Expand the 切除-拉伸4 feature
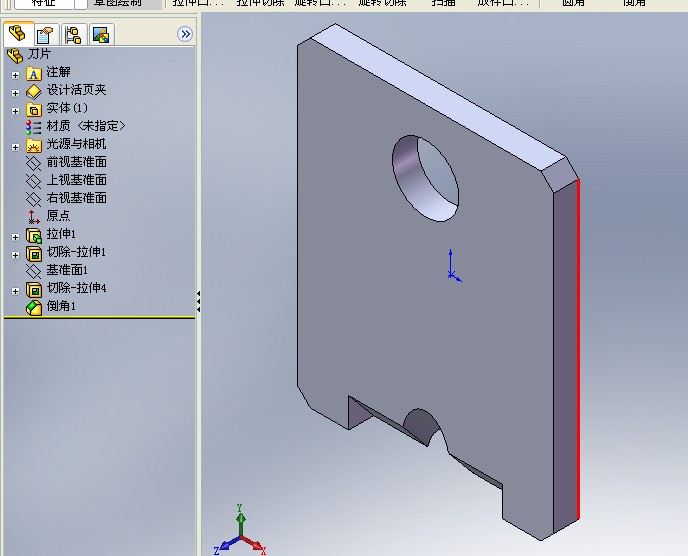Screen dimensions: 688x556 (15, 291)
